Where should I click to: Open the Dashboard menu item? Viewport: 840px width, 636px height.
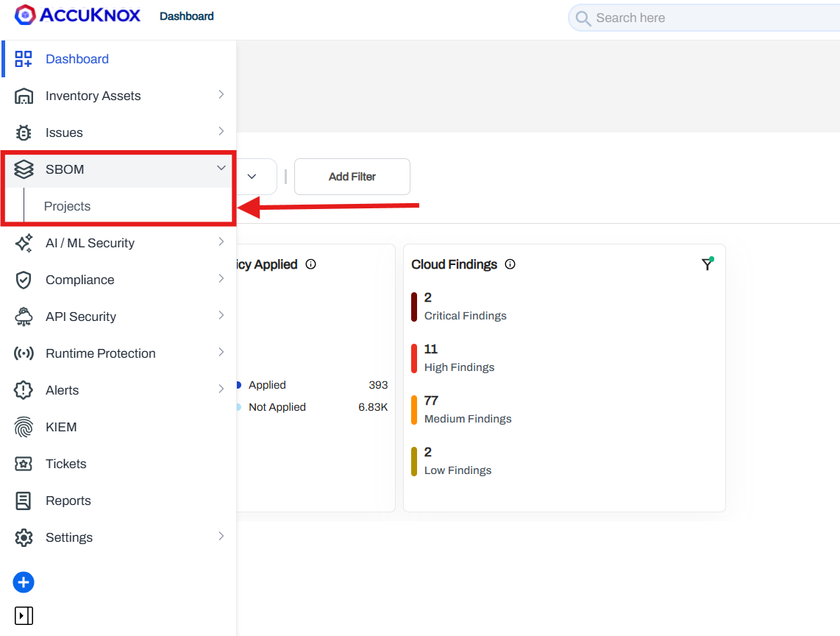pyautogui.click(x=119, y=59)
